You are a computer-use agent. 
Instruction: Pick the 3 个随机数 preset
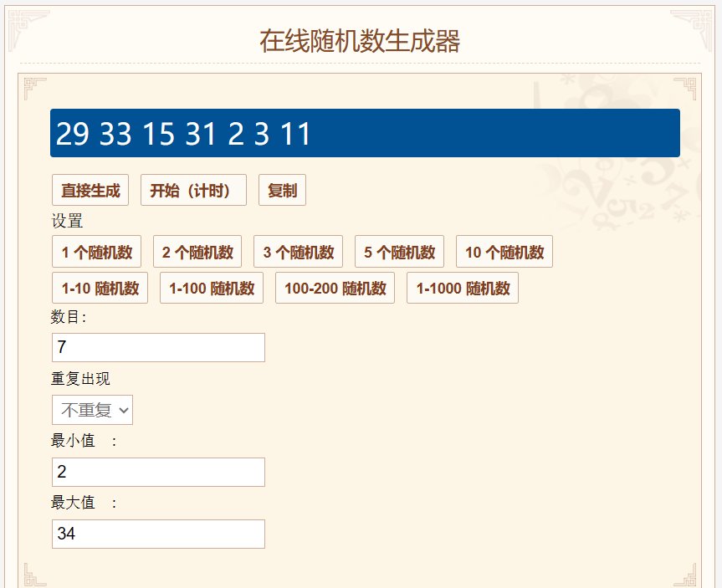(x=299, y=252)
